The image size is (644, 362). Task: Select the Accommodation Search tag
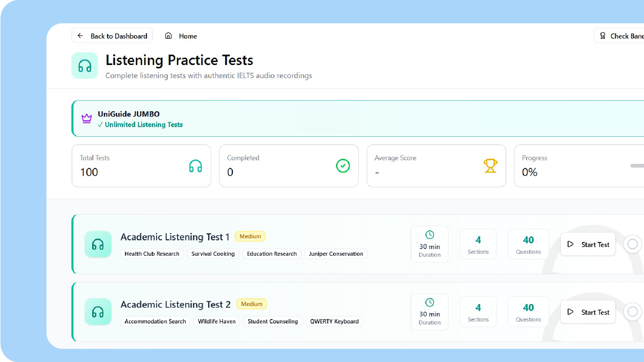pyautogui.click(x=155, y=321)
